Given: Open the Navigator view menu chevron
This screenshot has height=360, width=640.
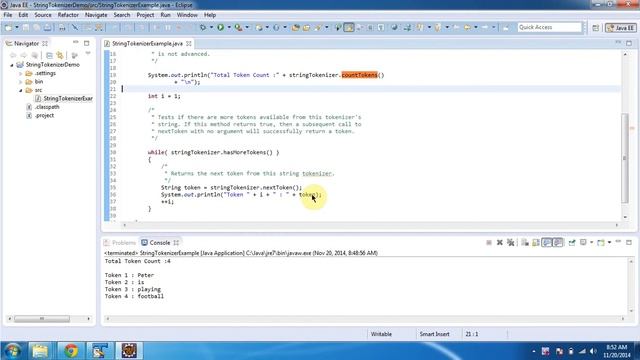Looking at the screenshot, I should (x=88, y=53).
